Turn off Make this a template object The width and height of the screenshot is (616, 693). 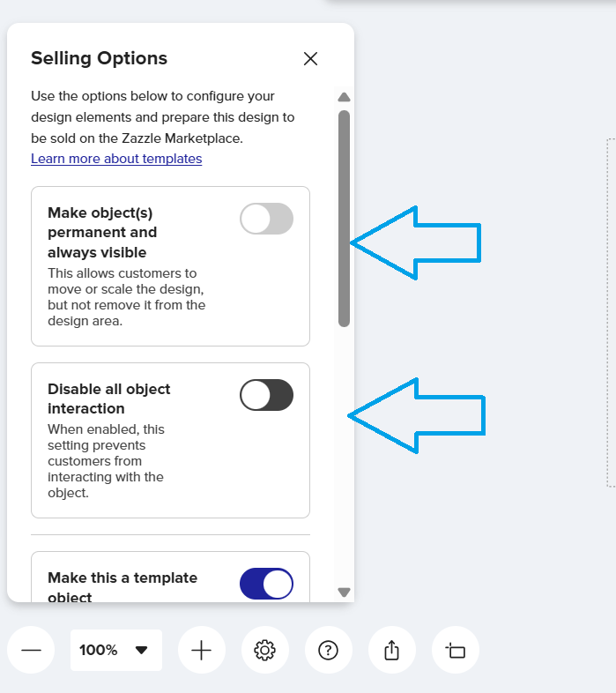coord(266,584)
